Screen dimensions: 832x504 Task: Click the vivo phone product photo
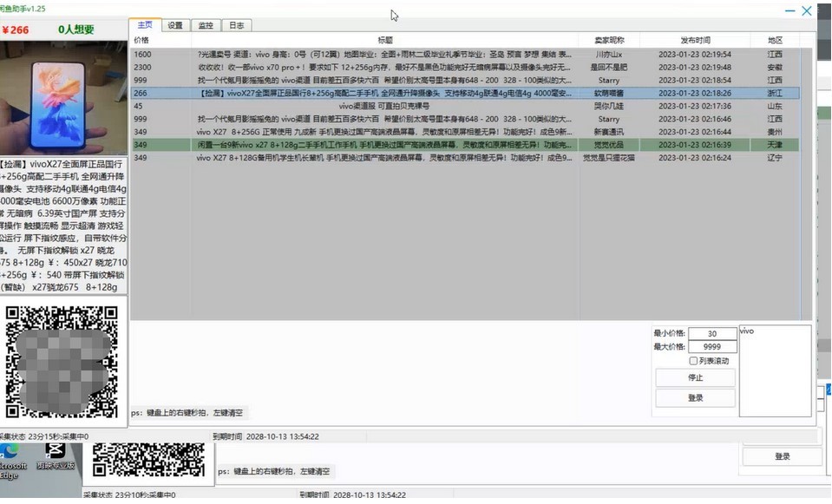pyautogui.click(x=63, y=98)
